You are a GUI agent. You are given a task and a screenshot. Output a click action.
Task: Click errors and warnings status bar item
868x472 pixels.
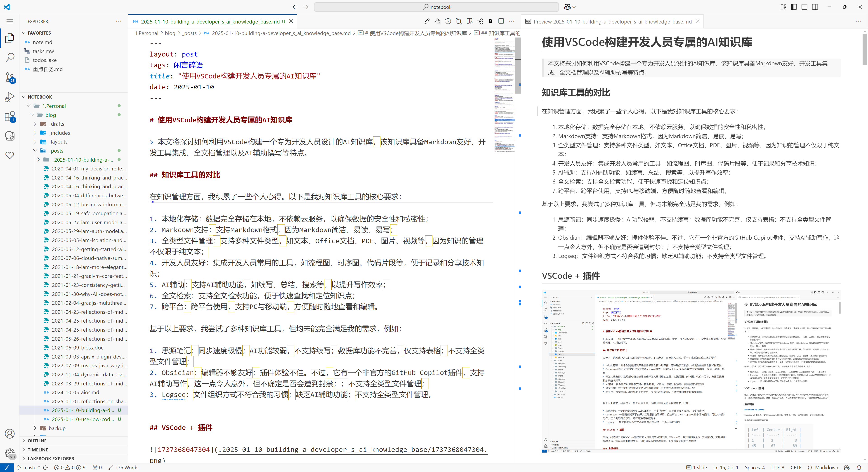tap(70, 468)
